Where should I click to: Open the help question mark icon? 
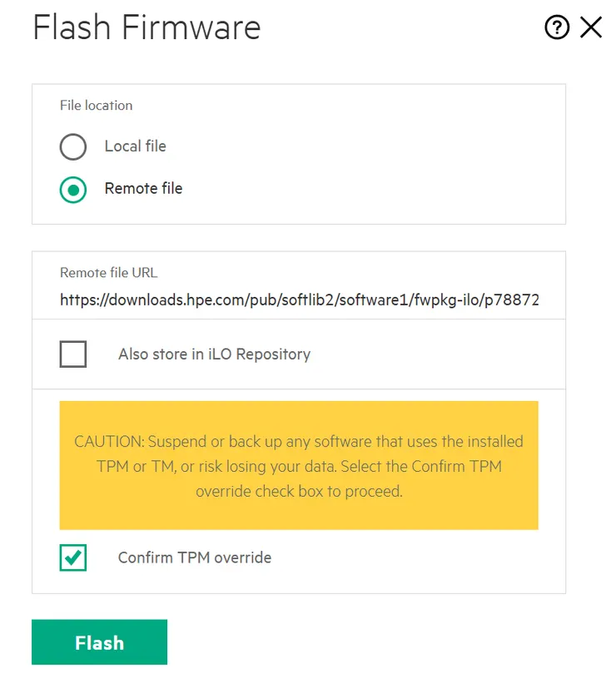[x=557, y=27]
